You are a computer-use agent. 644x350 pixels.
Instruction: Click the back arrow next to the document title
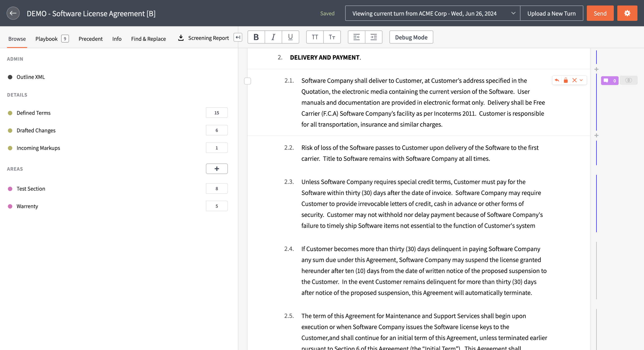click(x=13, y=13)
